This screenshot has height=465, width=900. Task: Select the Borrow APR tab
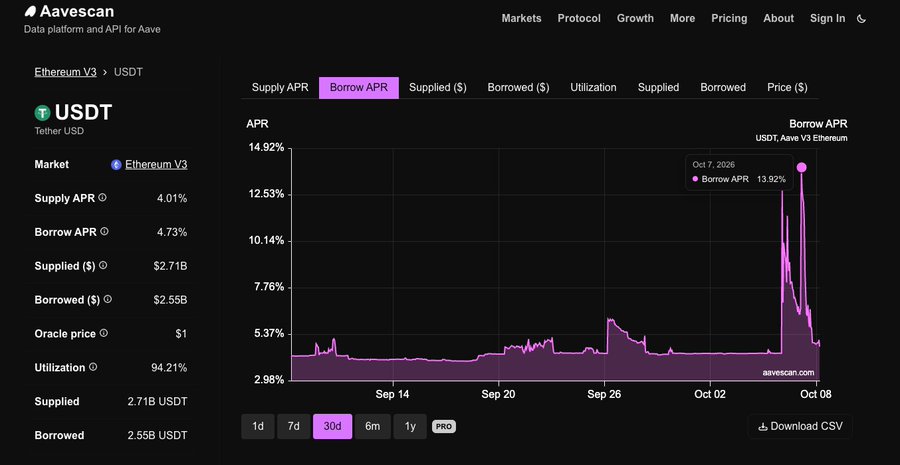359,87
